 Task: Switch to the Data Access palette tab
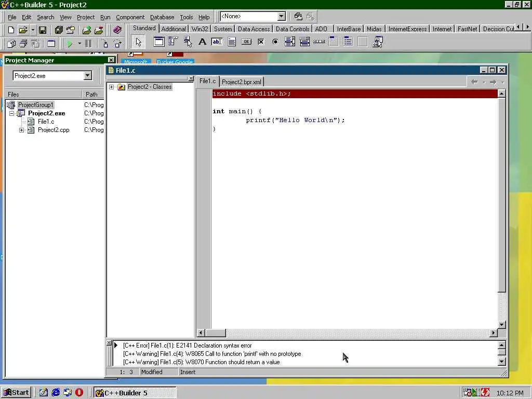point(254,29)
